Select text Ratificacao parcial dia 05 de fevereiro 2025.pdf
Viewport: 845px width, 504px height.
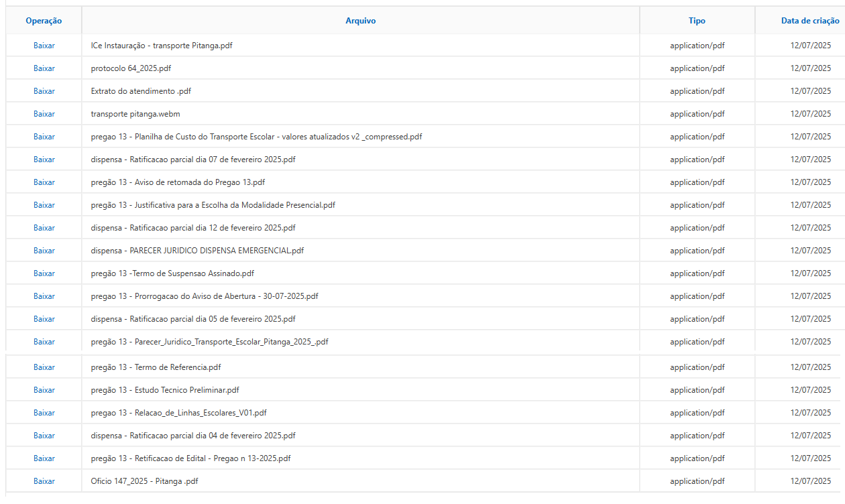(x=213, y=319)
